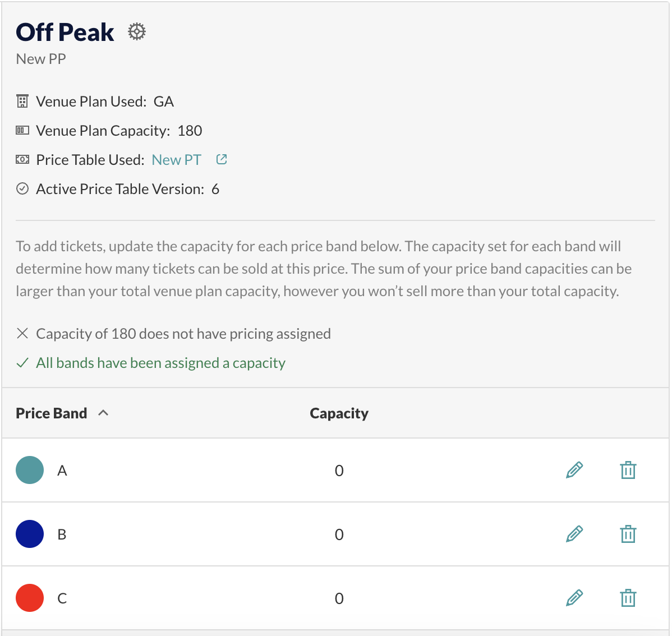The width and height of the screenshot is (672, 636).
Task: Open the New PT price table link
Action: tap(177, 159)
